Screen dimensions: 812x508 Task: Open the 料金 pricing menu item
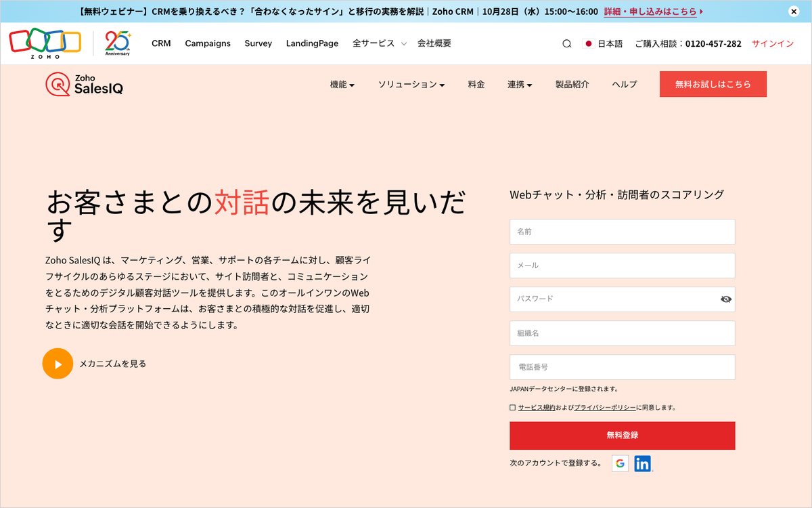pos(476,85)
